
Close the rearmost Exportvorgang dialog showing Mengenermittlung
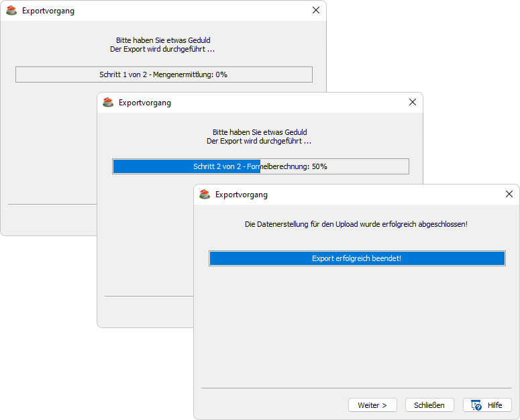click(x=316, y=11)
